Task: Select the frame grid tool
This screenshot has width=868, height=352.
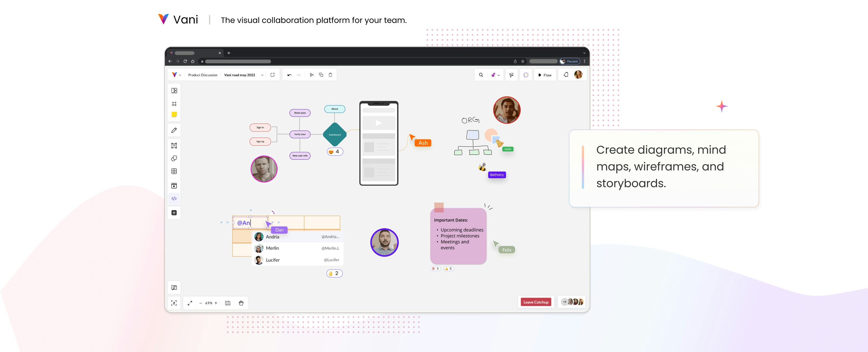Action: click(174, 104)
